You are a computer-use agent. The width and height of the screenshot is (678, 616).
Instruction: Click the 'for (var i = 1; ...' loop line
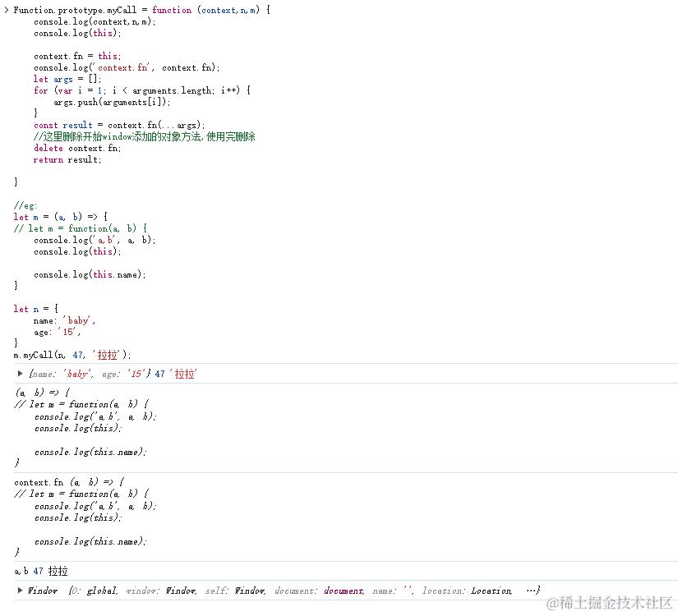point(142,91)
